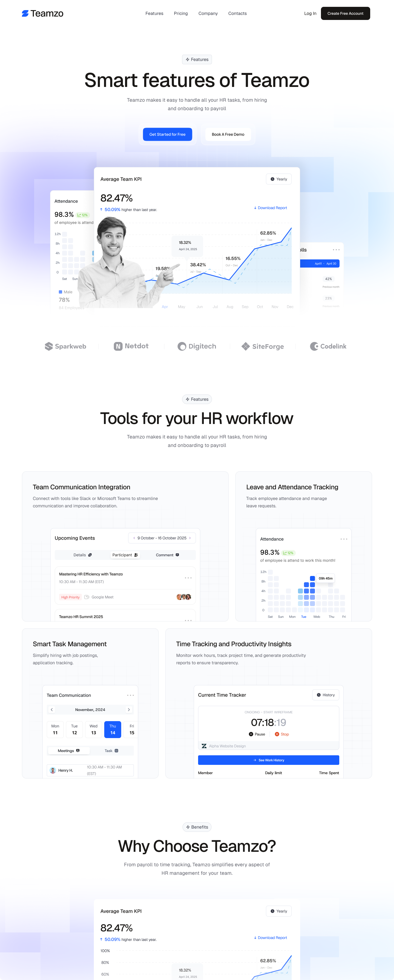Click the SiteForge logo
The width and height of the screenshot is (394, 980).
tap(263, 346)
